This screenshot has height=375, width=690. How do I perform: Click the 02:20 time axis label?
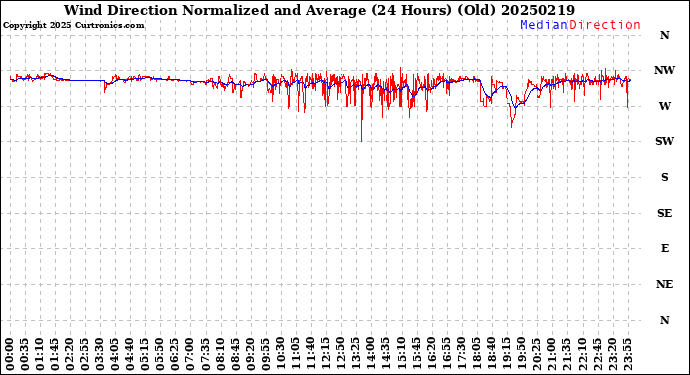(70, 354)
